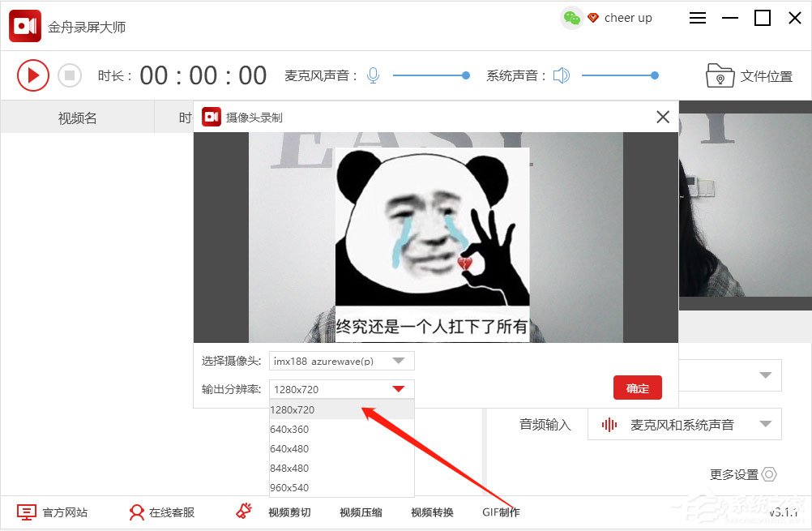Click the 官方网站 monitor icon
The width and height of the screenshot is (812, 531).
[27, 512]
